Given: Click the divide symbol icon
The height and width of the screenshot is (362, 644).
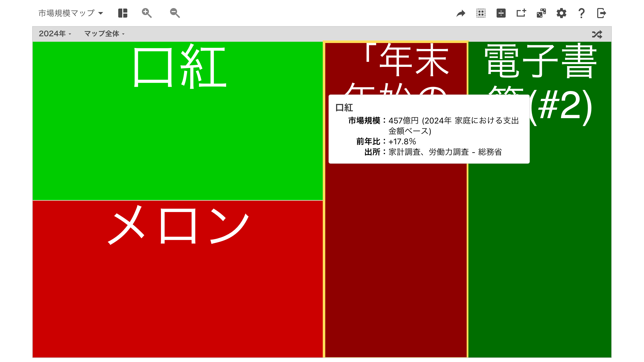Looking at the screenshot, I should (501, 13).
